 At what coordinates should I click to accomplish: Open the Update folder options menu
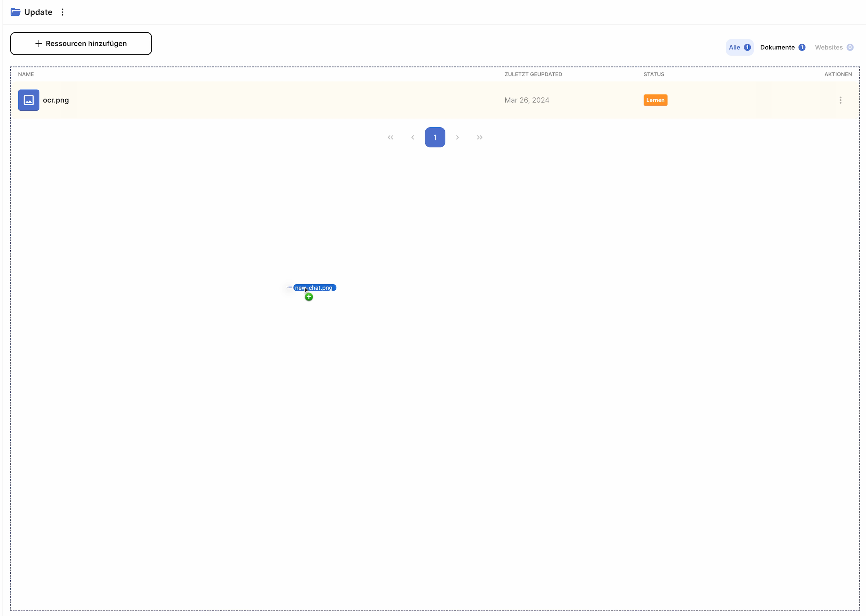63,12
